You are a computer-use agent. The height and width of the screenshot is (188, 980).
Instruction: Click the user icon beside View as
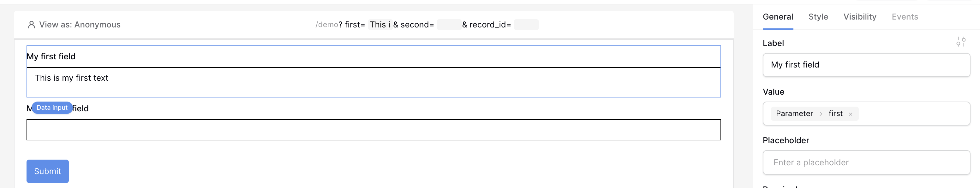32,25
